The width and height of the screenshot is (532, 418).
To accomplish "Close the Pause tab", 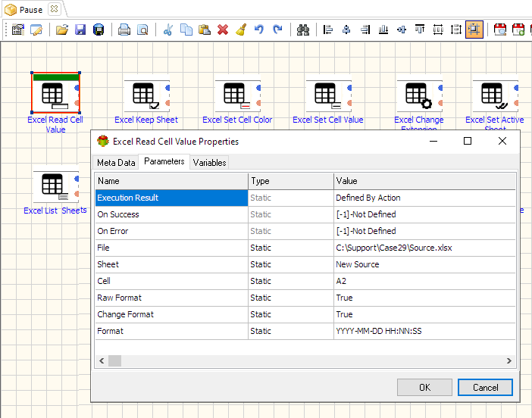I will 54,9.
